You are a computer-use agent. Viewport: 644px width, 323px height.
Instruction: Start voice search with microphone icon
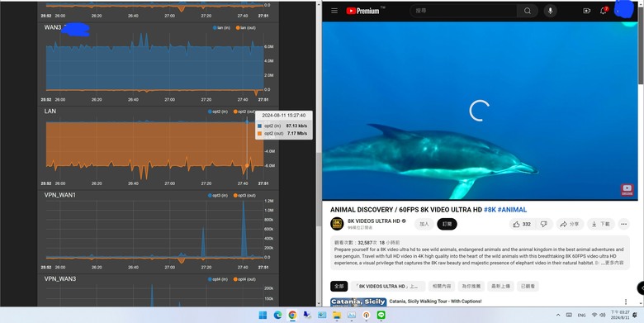551,11
